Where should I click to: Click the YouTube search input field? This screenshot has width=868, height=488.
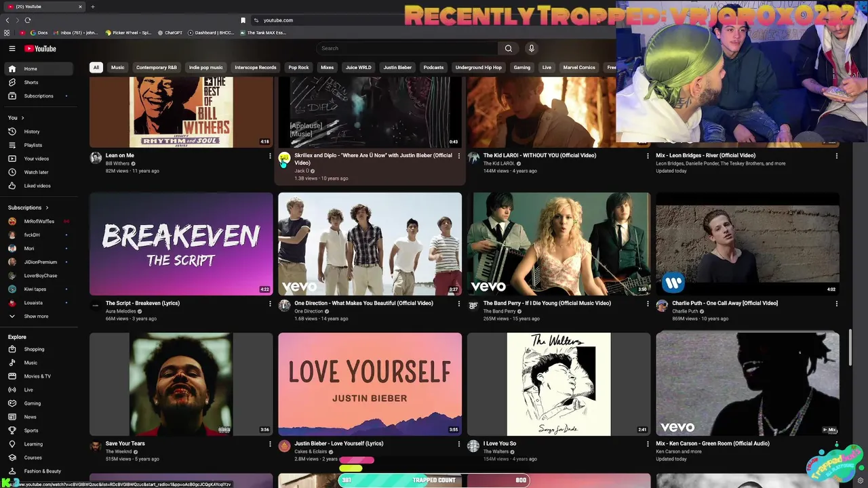(407, 48)
